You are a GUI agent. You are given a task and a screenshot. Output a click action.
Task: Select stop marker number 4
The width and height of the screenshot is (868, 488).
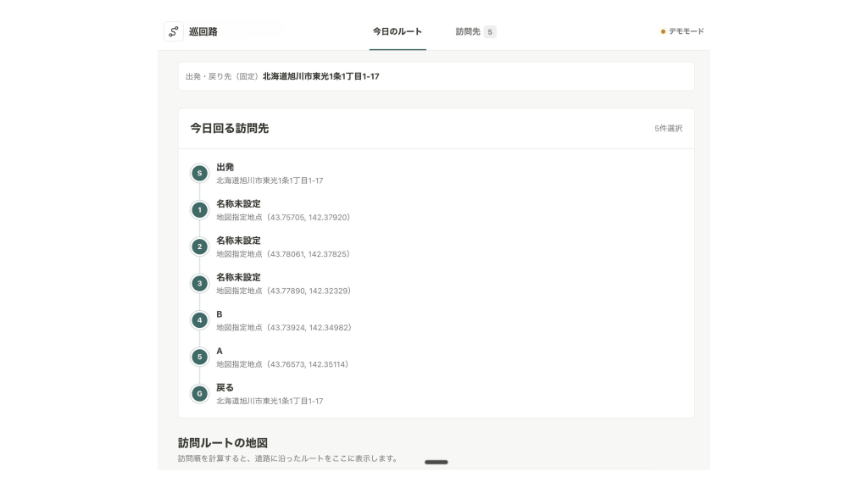tap(200, 319)
